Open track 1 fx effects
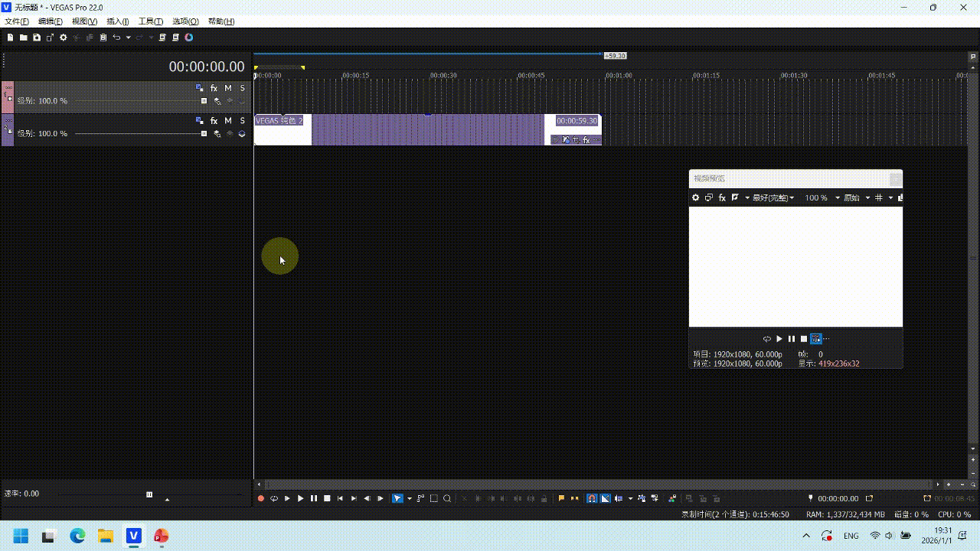 click(x=214, y=89)
